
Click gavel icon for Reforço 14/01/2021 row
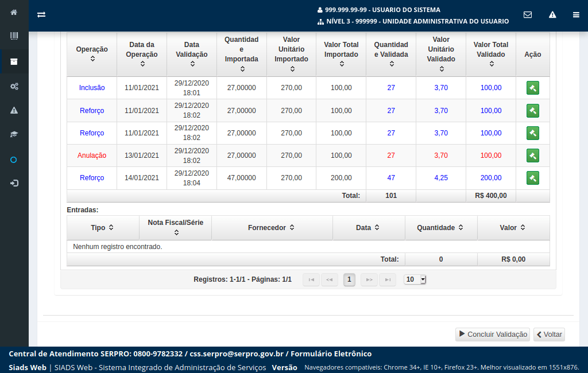pyautogui.click(x=532, y=178)
